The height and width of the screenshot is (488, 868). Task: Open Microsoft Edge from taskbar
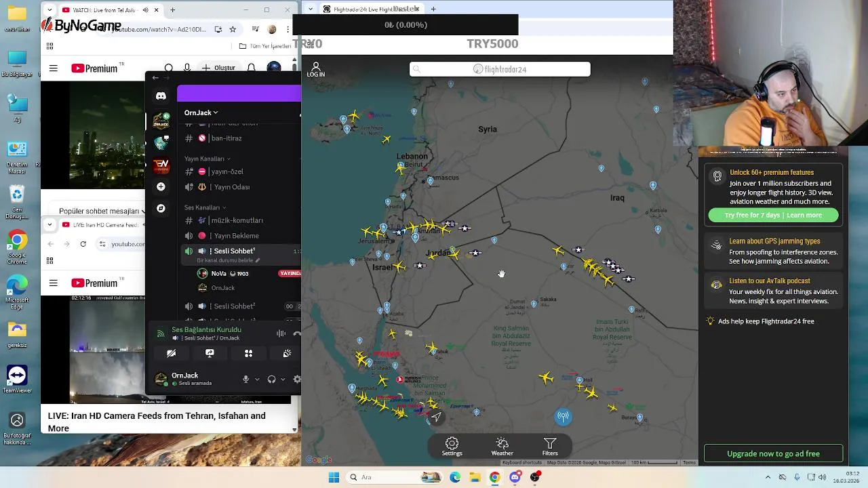point(455,477)
